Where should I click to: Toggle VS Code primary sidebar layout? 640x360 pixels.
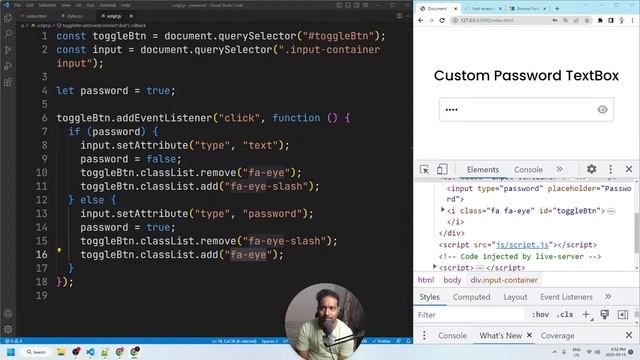click(339, 5)
